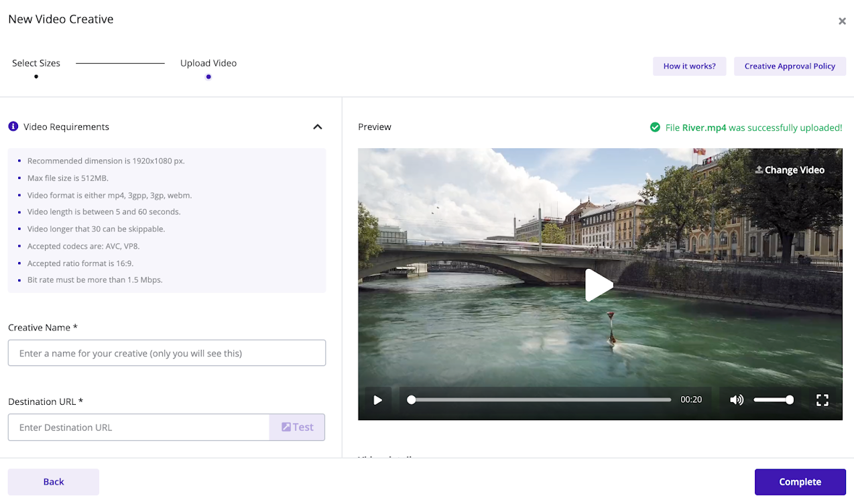
Task: Mute the video using speaker icon
Action: [x=737, y=400]
